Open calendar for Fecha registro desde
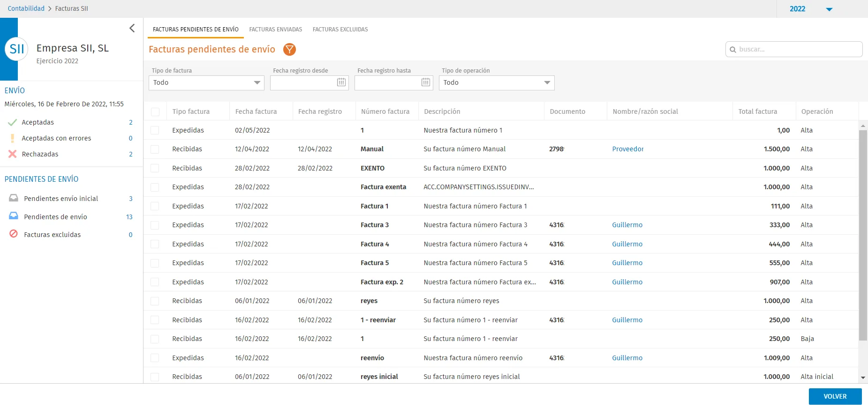This screenshot has height=408, width=868. point(341,82)
